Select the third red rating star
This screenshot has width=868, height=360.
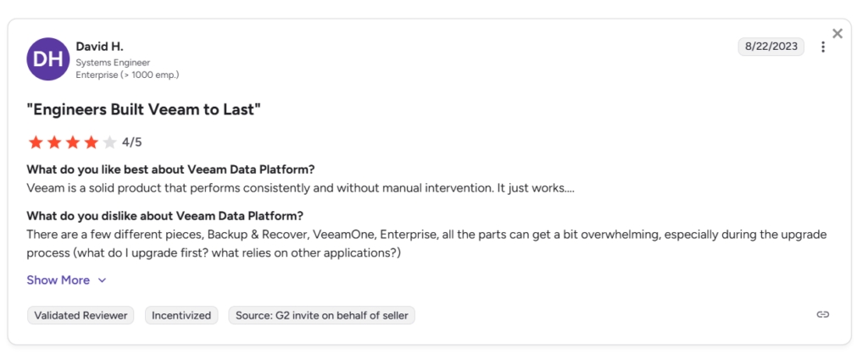pyautogui.click(x=73, y=142)
